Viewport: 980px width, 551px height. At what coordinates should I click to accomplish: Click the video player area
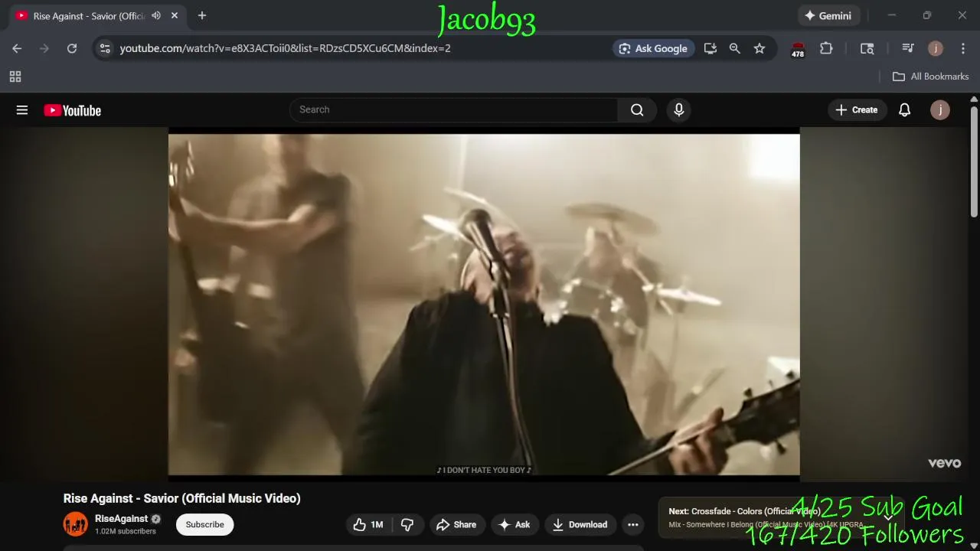click(x=484, y=305)
